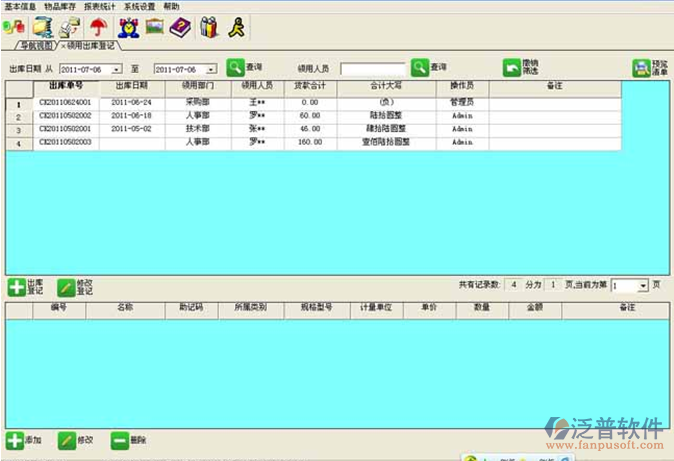Click the green plus 出库登记 button

pos(17,288)
